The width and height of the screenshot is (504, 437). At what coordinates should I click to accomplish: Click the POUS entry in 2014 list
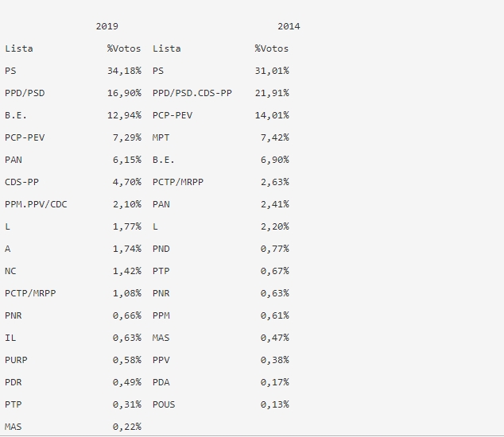[x=164, y=404]
